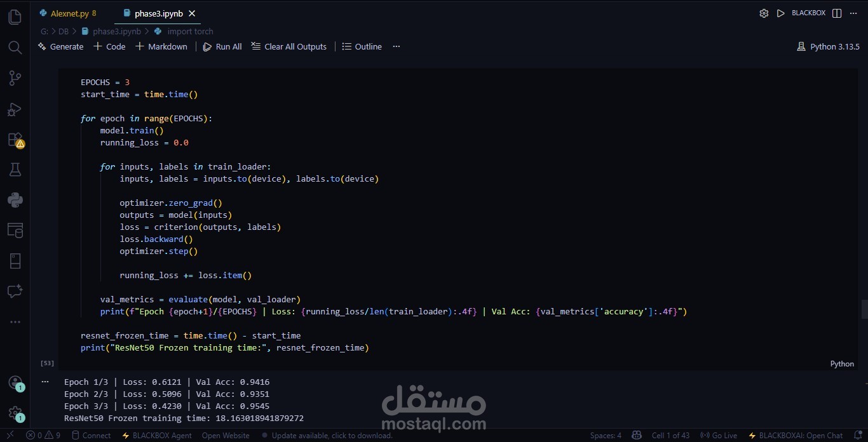Open the Source Control view
The width and height of the screenshot is (868, 442).
pyautogui.click(x=15, y=78)
